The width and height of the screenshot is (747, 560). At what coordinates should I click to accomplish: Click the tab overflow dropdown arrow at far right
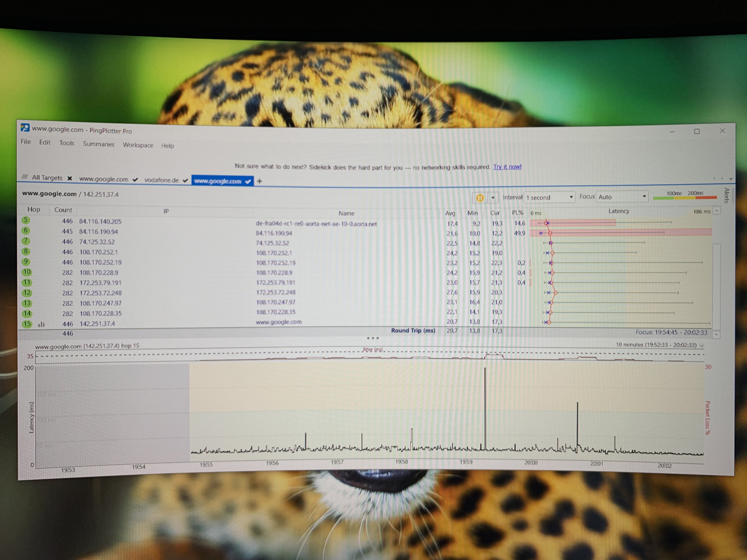731,179
